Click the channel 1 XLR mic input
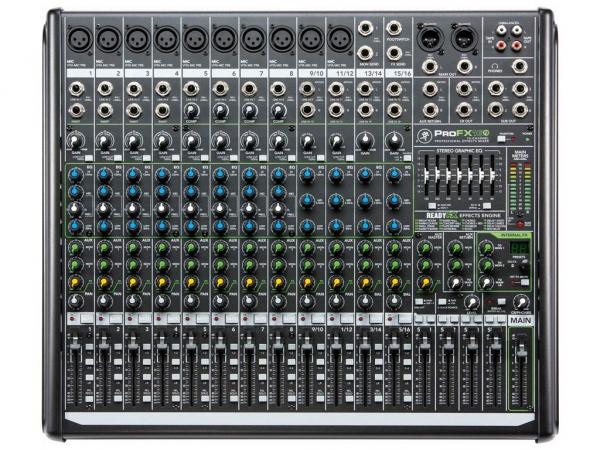 tap(78, 41)
